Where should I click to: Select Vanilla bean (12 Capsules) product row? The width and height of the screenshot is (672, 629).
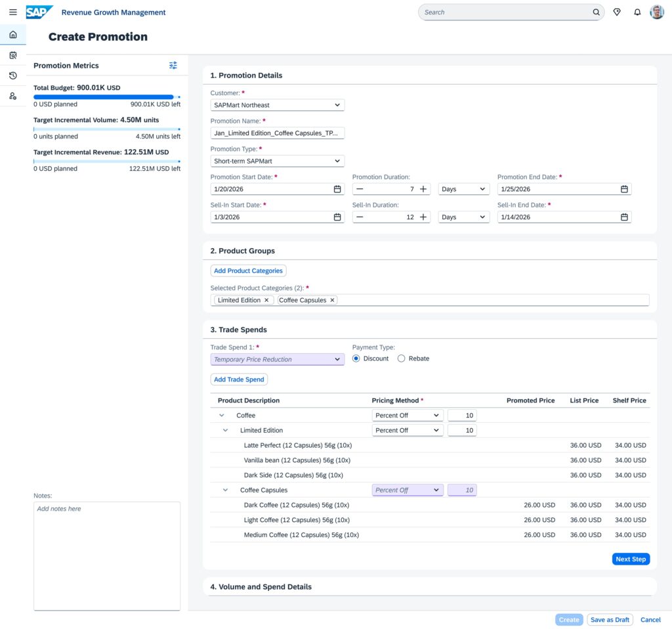430,460
